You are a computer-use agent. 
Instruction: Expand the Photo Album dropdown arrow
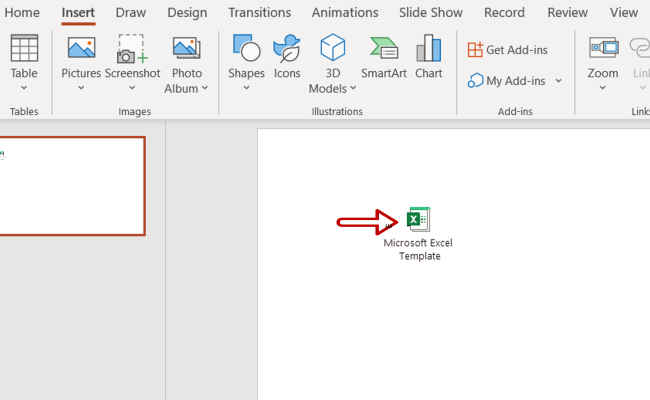(x=205, y=88)
